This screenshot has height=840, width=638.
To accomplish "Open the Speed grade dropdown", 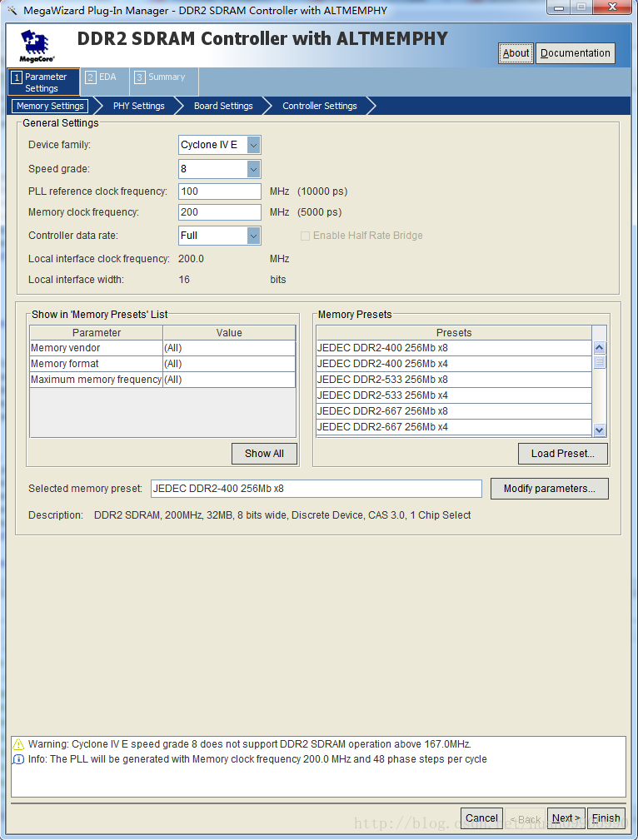I will pyautogui.click(x=253, y=169).
